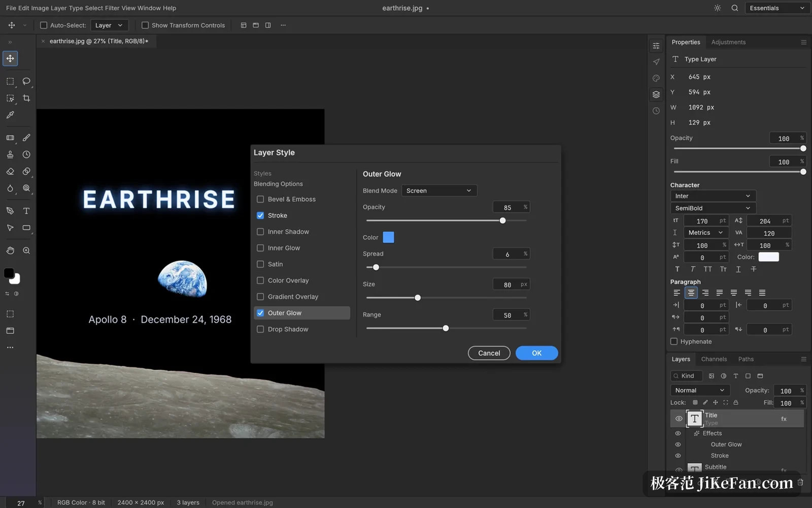The image size is (812, 508).
Task: Open the Blend Mode Screen dropdown
Action: tap(439, 190)
